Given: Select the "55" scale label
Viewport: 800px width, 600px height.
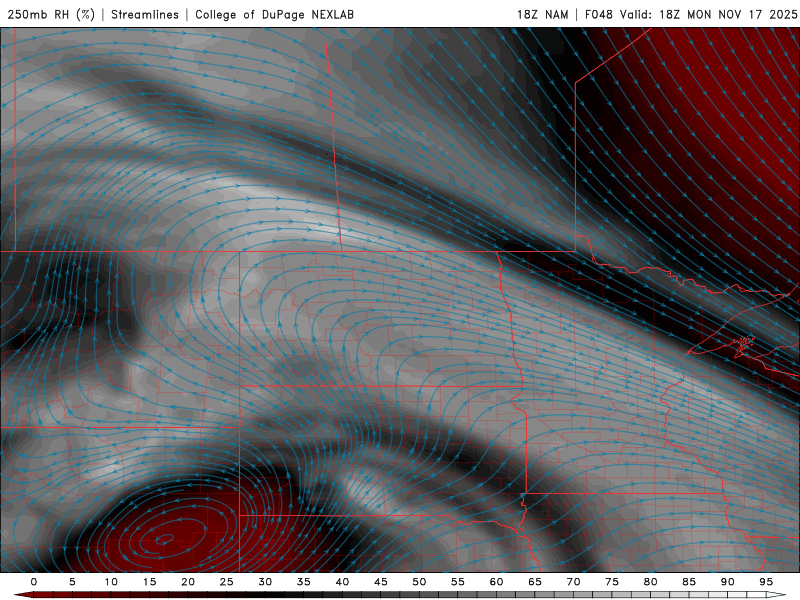Looking at the screenshot, I should coord(458,582).
